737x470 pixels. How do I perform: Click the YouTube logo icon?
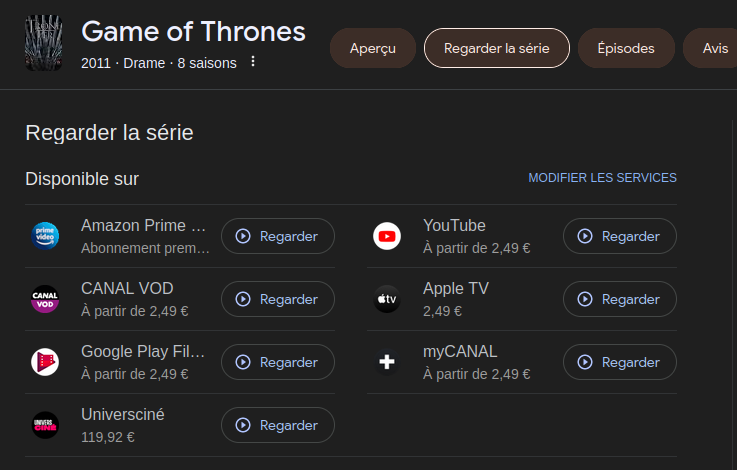pos(387,236)
